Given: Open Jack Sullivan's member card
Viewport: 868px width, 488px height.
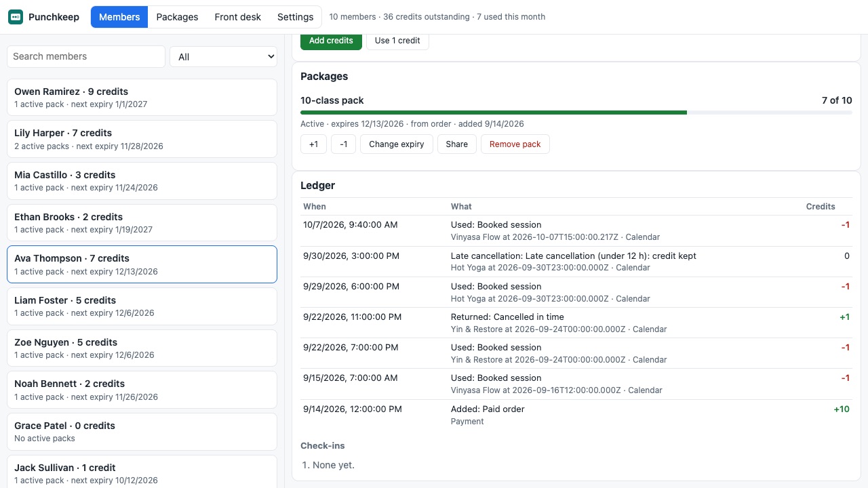Looking at the screenshot, I should click(x=142, y=473).
